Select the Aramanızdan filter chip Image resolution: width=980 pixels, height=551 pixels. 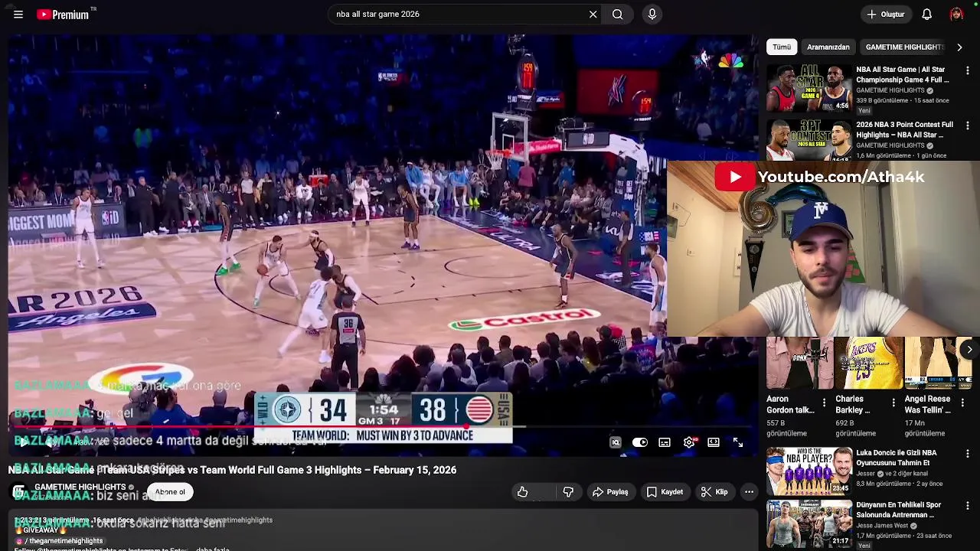point(828,47)
